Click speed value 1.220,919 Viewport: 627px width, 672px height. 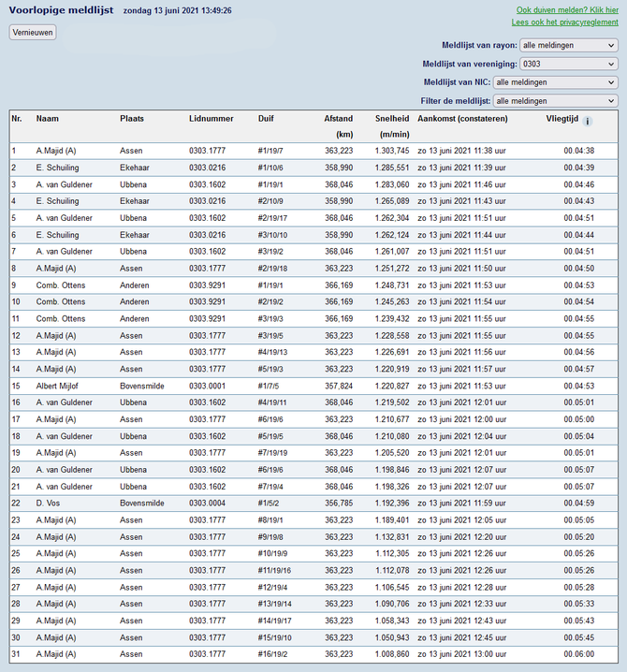coord(392,369)
